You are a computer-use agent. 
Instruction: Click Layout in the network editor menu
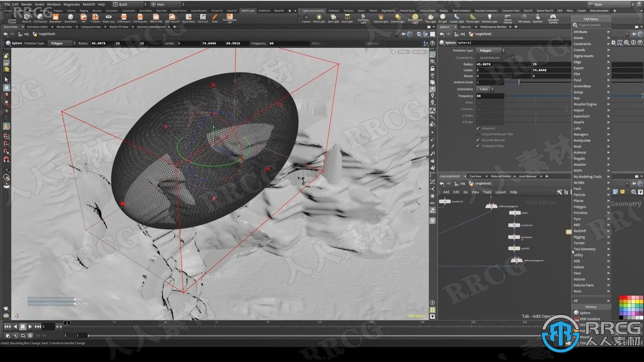click(x=501, y=192)
